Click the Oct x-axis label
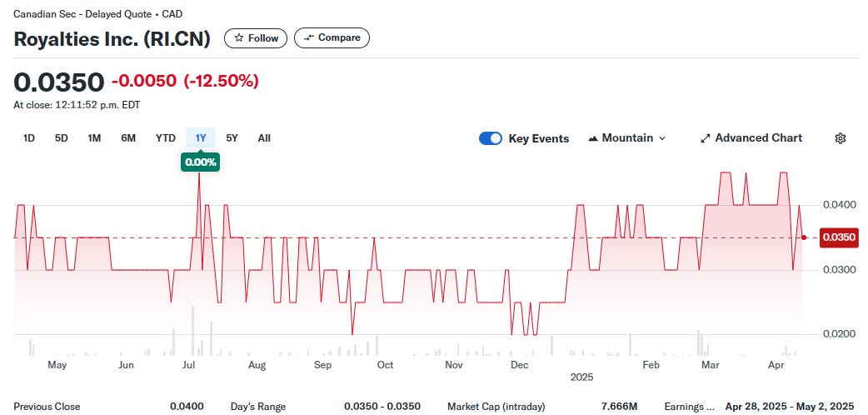Screen dimensions: 868x415 pyautogui.click(x=386, y=364)
